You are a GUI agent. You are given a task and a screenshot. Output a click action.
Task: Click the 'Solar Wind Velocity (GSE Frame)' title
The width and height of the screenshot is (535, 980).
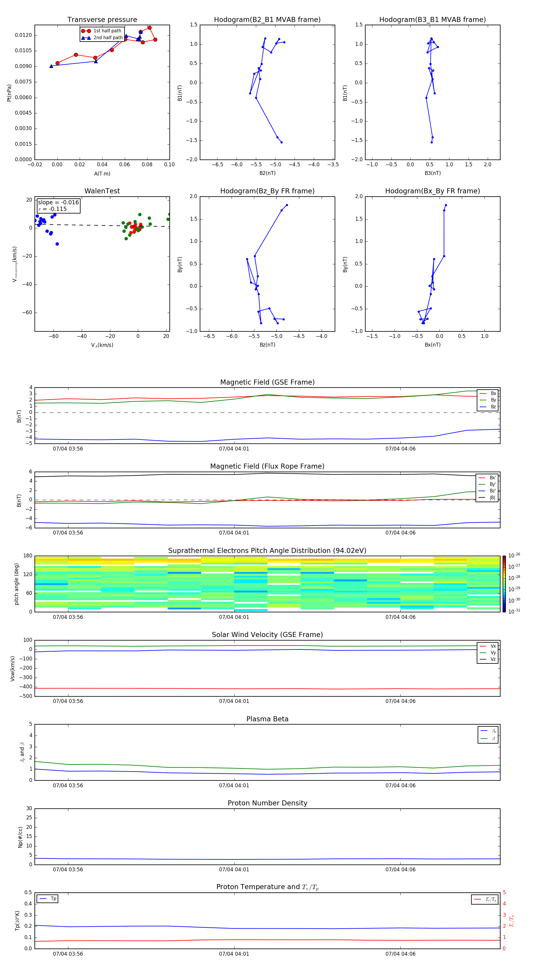[267, 635]
